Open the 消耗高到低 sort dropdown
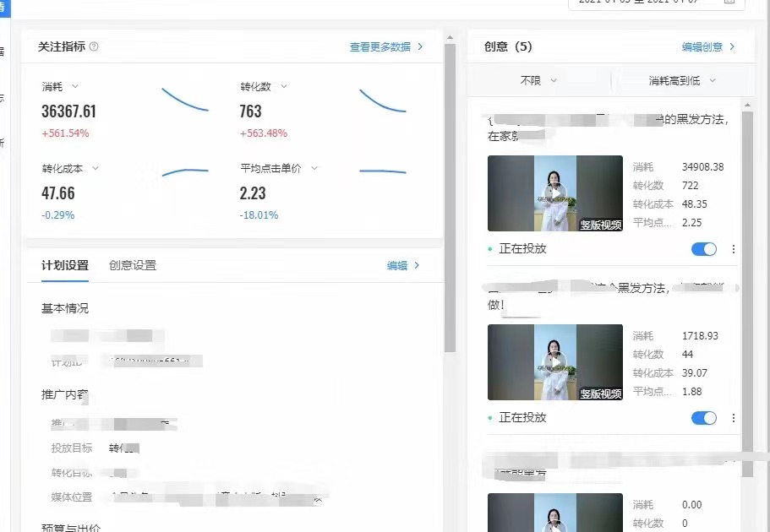770x532 pixels. point(682,80)
